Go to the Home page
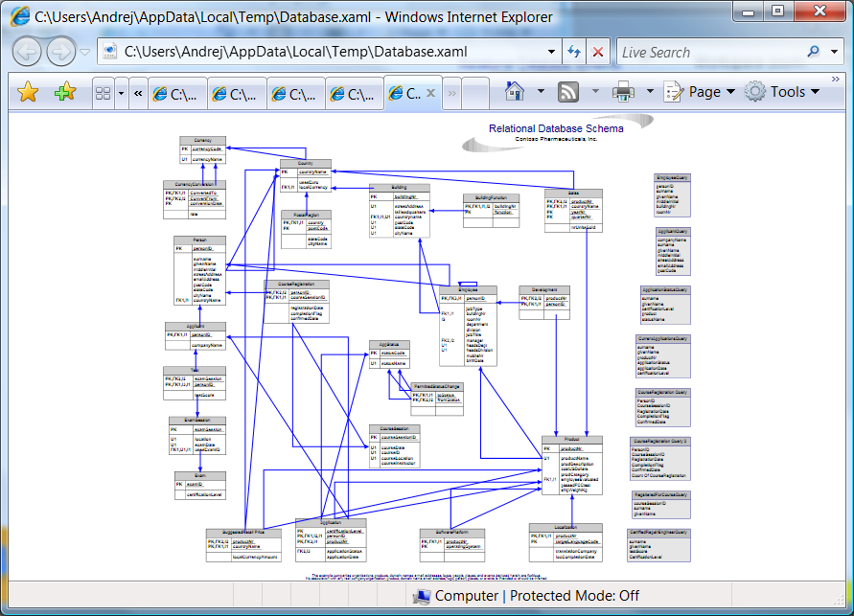 pos(515,92)
